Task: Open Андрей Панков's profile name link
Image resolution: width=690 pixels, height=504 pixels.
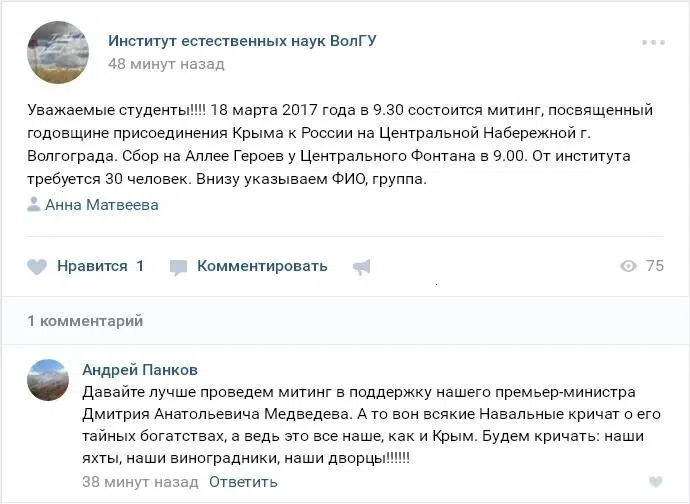Action: pyautogui.click(x=140, y=369)
